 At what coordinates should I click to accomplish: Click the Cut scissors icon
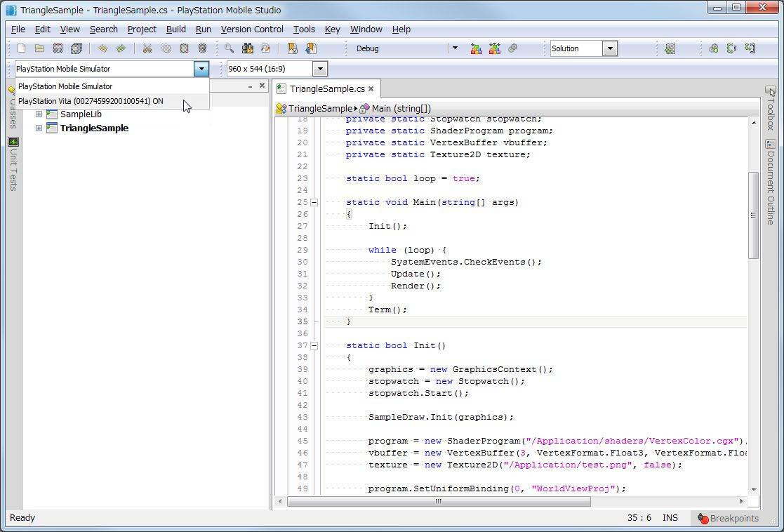[x=147, y=48]
